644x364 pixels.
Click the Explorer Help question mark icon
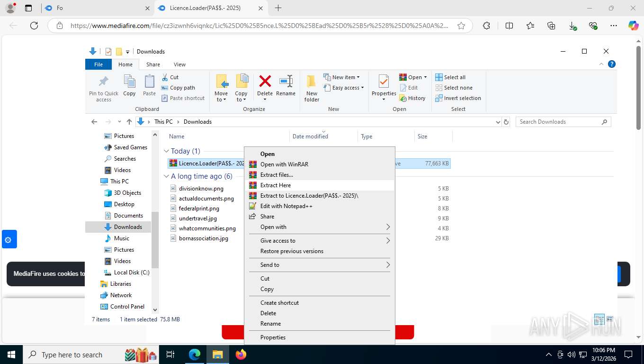point(611,64)
